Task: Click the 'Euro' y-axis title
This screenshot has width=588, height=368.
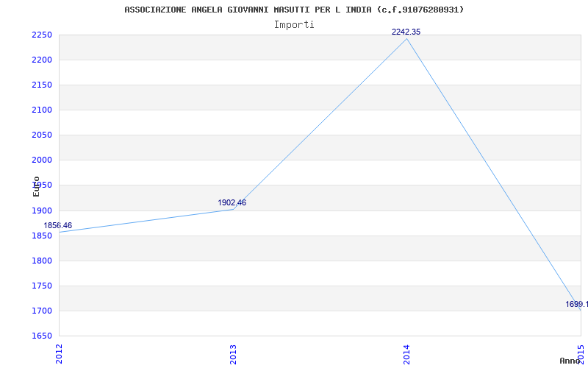Action: [x=36, y=186]
